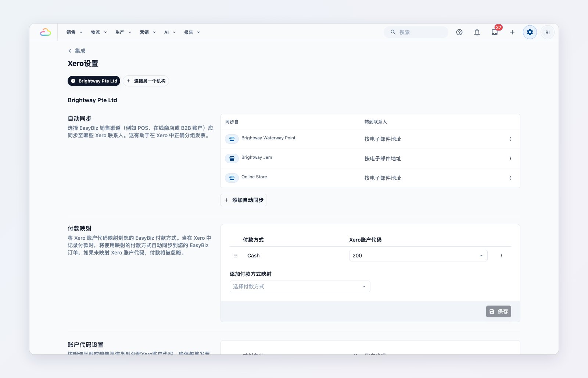This screenshot has width=588, height=378.
Task: Click the 保存 save button
Action: 498,311
